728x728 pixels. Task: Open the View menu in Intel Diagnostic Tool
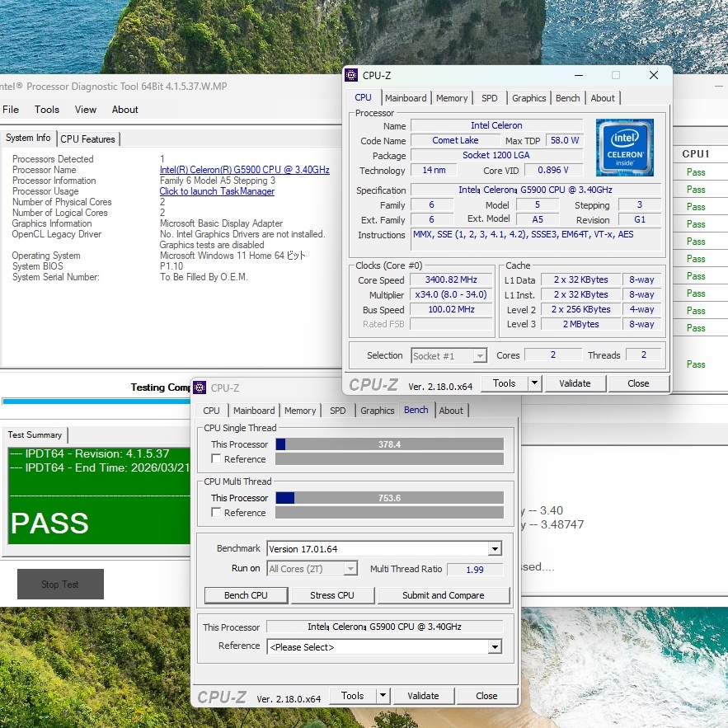(86, 110)
